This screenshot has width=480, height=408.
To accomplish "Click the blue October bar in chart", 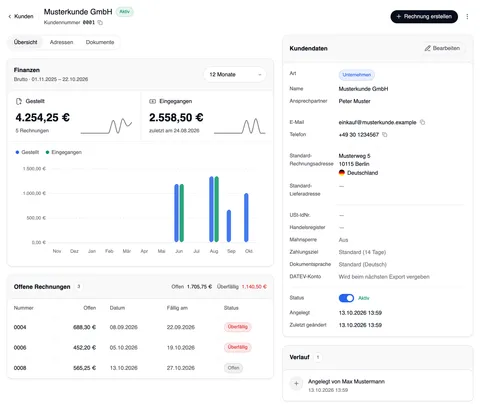I will [x=246, y=218].
